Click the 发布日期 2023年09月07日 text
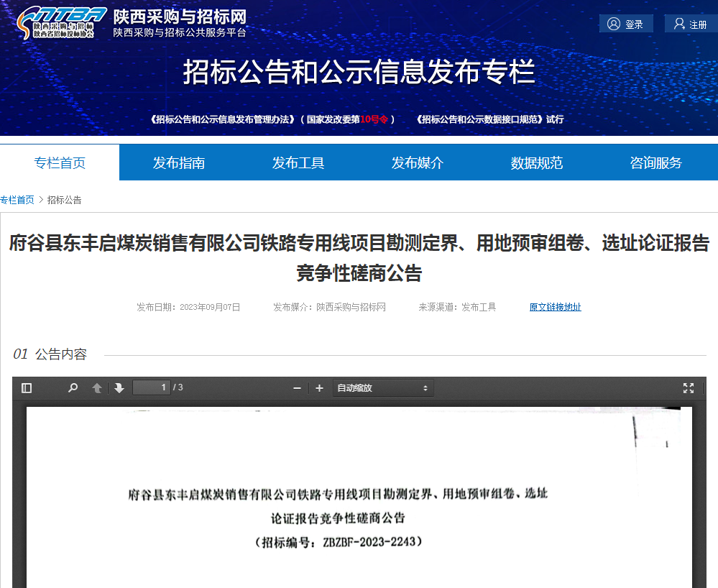This screenshot has height=588, width=718. click(x=188, y=307)
